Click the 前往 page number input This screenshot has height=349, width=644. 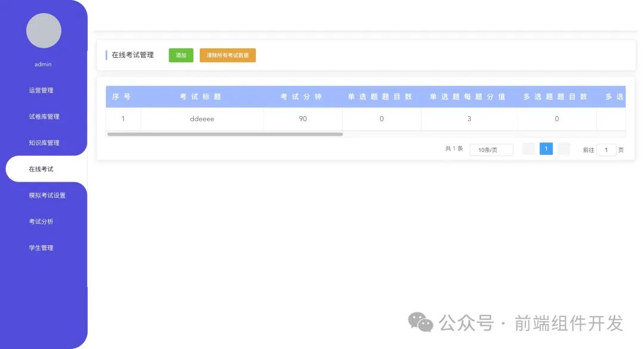tap(606, 149)
